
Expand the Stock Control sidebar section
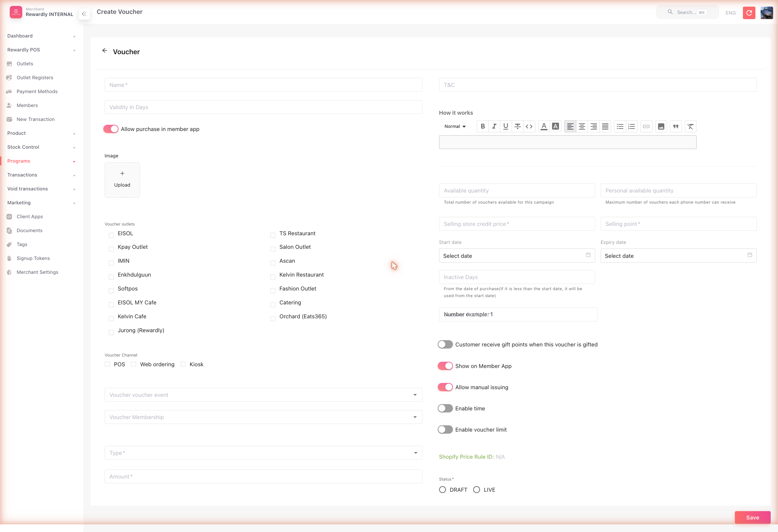[x=41, y=147]
